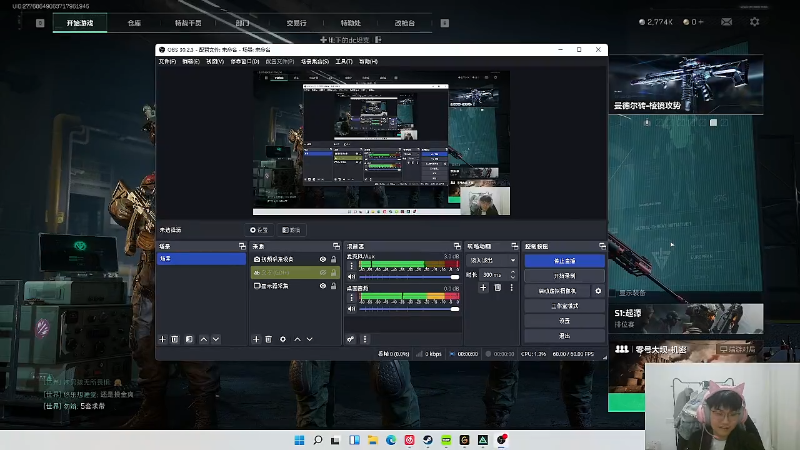Viewport: 800px width, 450px height.
Task: Open the mail icon in game window
Action: 727,21
